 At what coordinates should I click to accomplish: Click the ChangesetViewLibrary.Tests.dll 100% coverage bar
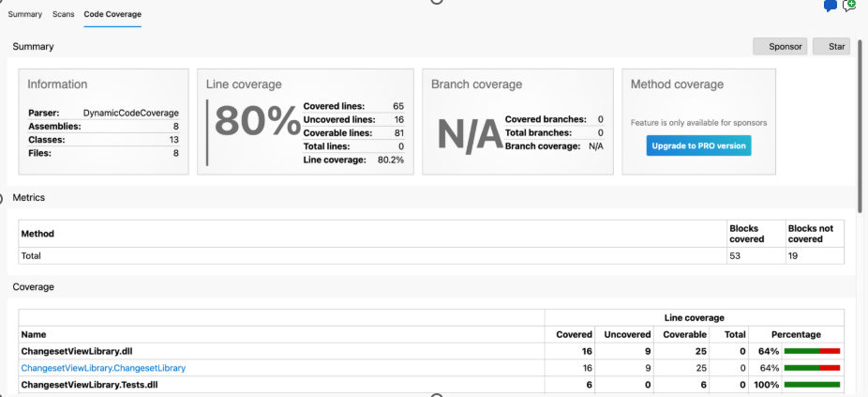pyautogui.click(x=812, y=385)
